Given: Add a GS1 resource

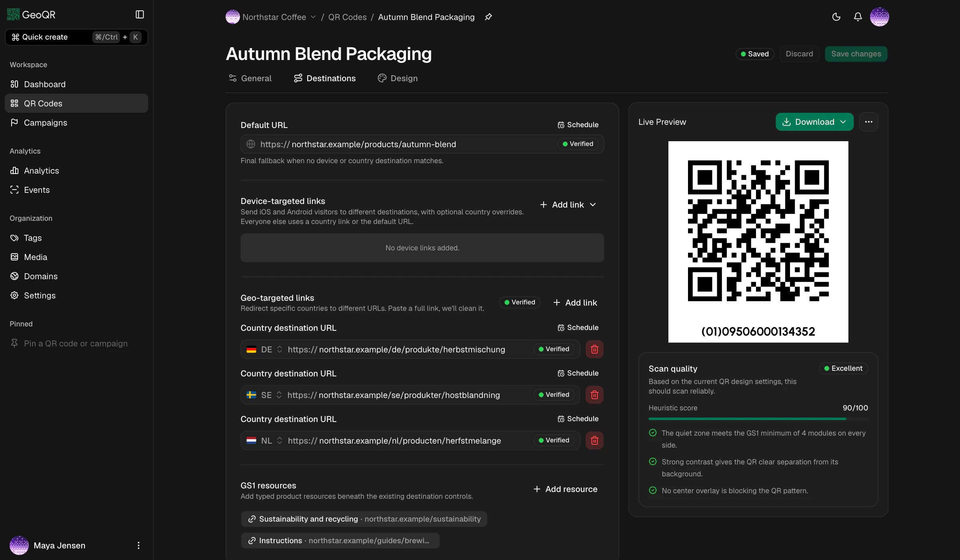Looking at the screenshot, I should pos(566,489).
